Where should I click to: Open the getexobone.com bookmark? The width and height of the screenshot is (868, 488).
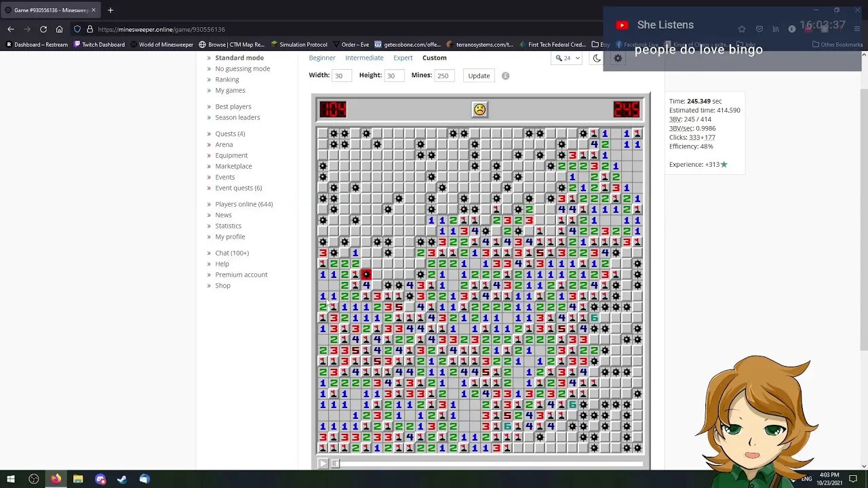click(408, 45)
